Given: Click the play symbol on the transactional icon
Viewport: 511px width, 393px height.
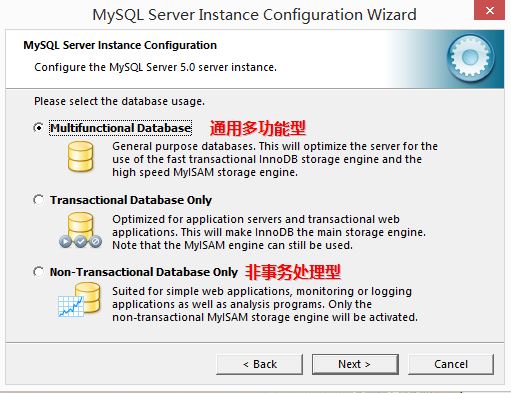Looking at the screenshot, I should [x=65, y=241].
